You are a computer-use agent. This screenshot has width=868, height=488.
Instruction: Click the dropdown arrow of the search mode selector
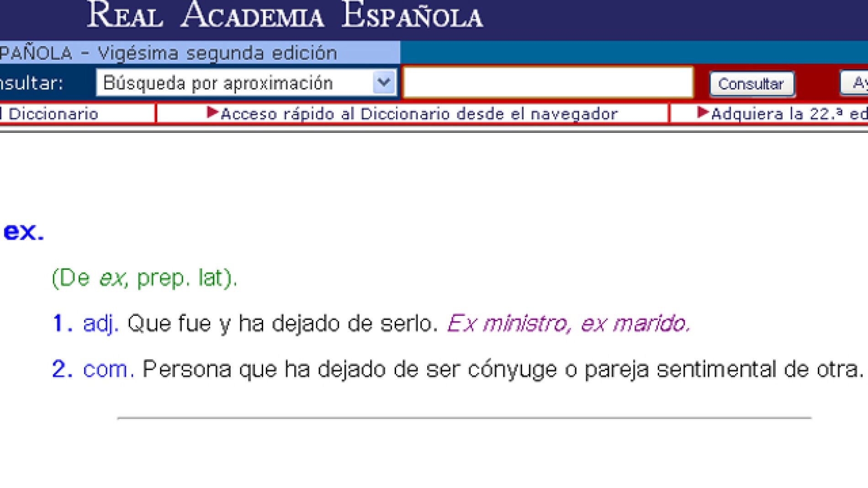coord(384,82)
